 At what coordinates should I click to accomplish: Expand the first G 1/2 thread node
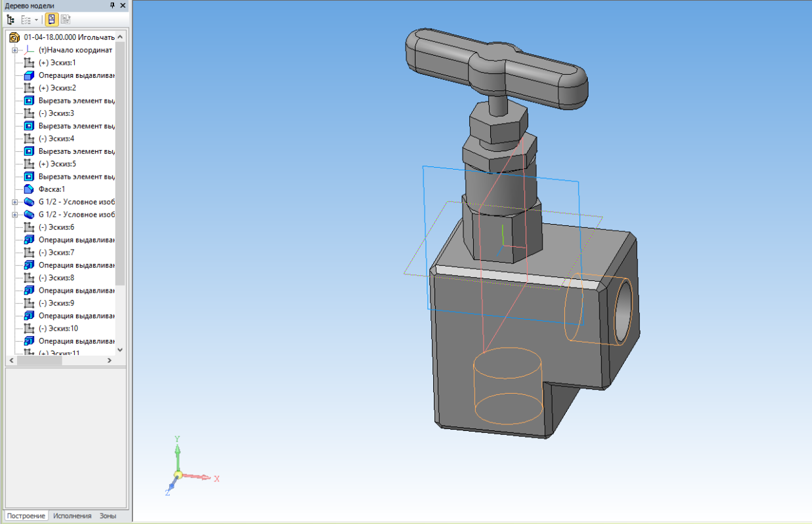point(14,202)
